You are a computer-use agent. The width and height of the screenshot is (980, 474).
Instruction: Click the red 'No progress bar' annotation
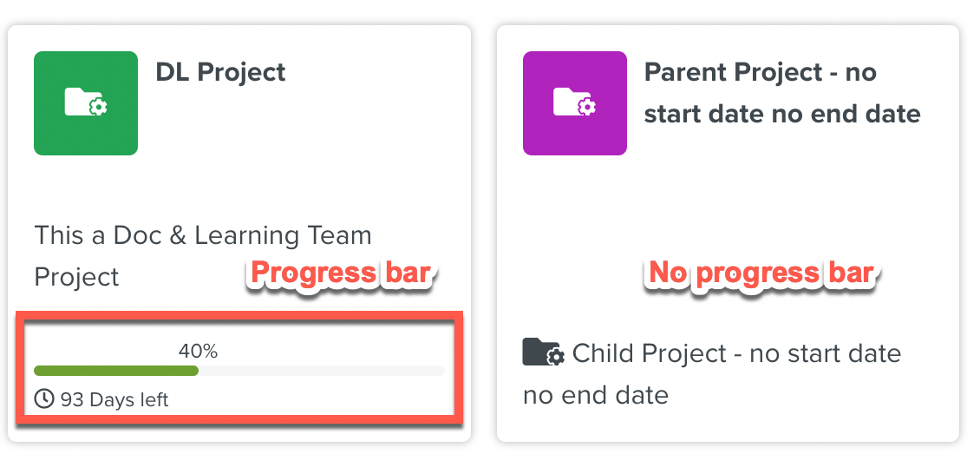click(x=761, y=273)
